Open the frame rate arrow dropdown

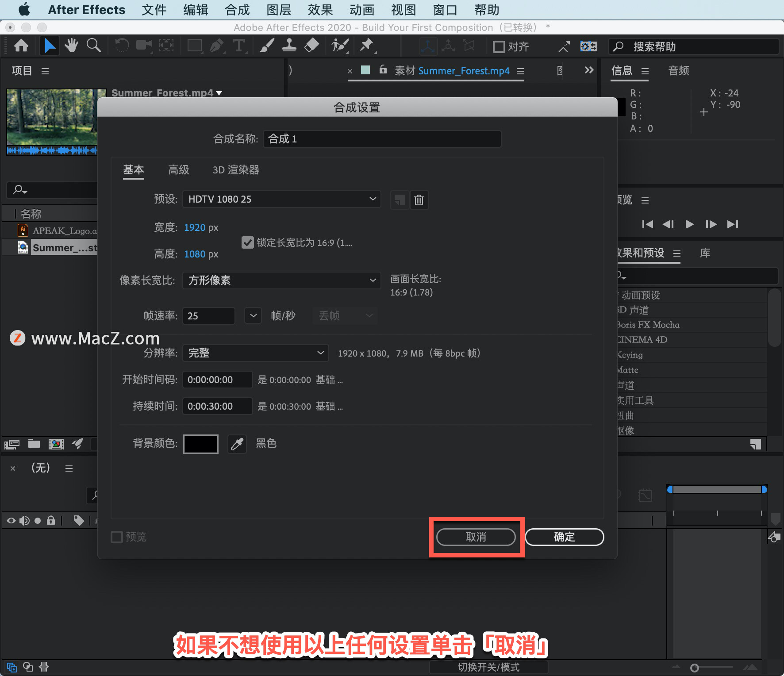coord(253,316)
